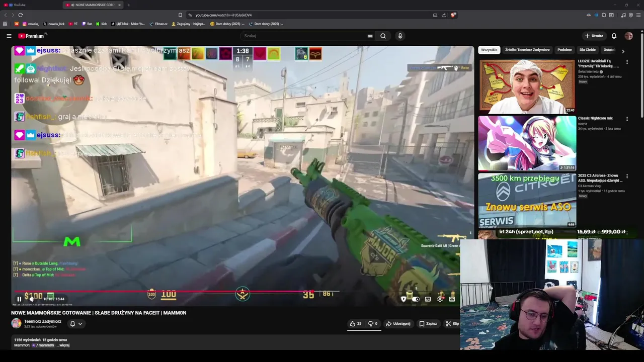This screenshot has width=644, height=362.
Task: Save video with Zapisz button
Action: pos(428,324)
